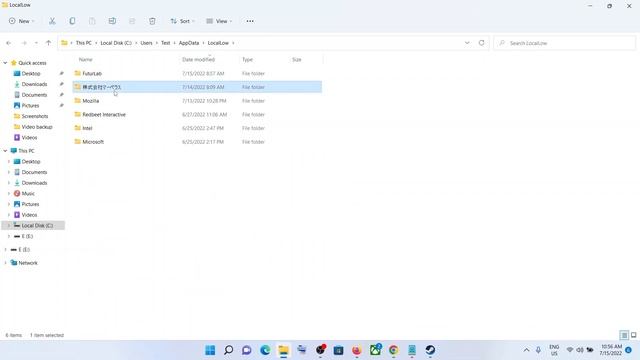Click the Share toolbar icon
Screen dimensions: 640x360
click(132, 21)
